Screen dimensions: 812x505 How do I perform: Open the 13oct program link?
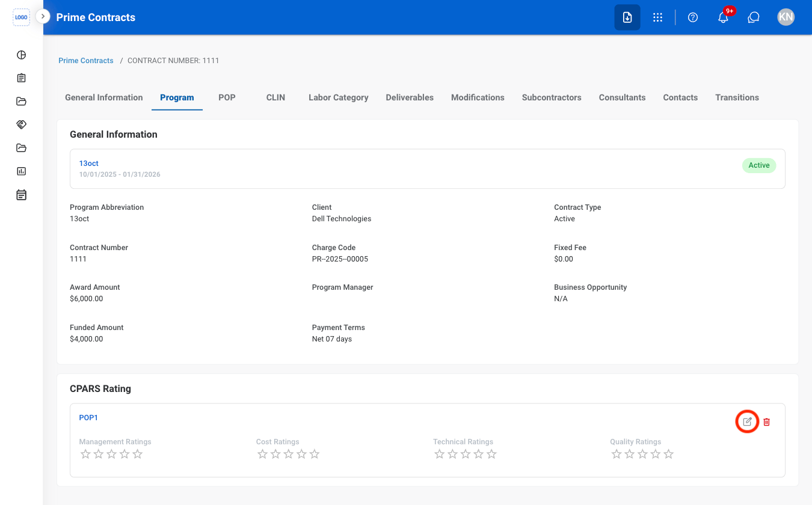coord(88,164)
